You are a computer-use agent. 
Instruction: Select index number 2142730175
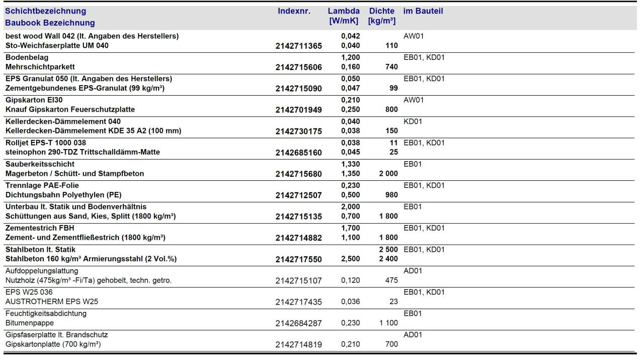pos(298,132)
